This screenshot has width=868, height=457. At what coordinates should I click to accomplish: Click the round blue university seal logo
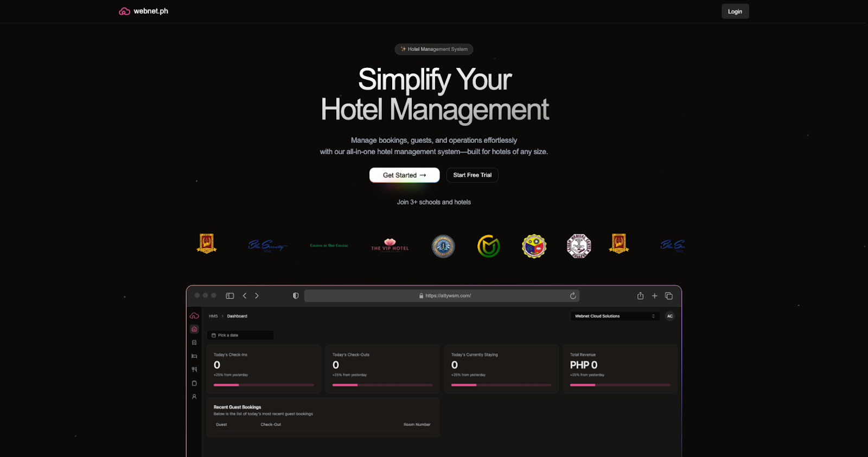click(x=443, y=246)
